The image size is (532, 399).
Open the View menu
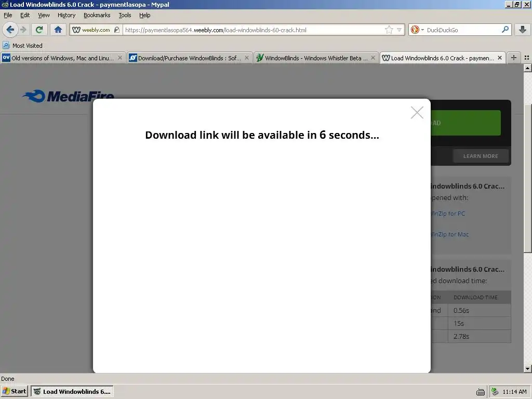pos(44,15)
